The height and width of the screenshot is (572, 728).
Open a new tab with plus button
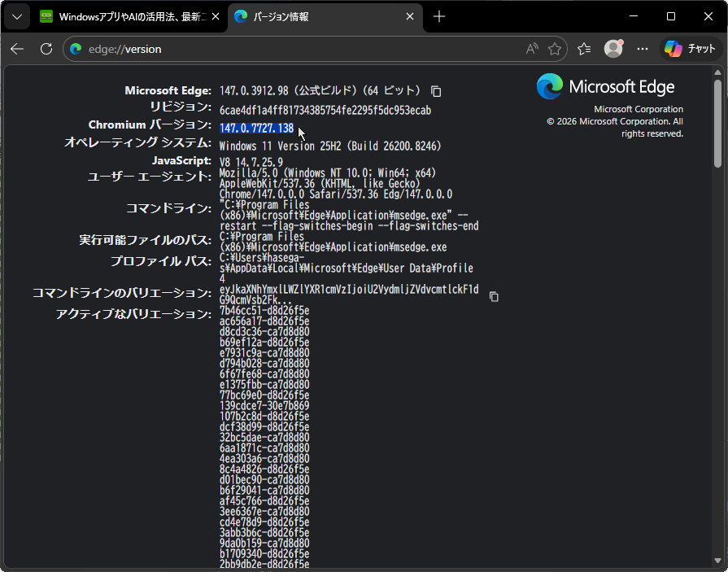438,17
